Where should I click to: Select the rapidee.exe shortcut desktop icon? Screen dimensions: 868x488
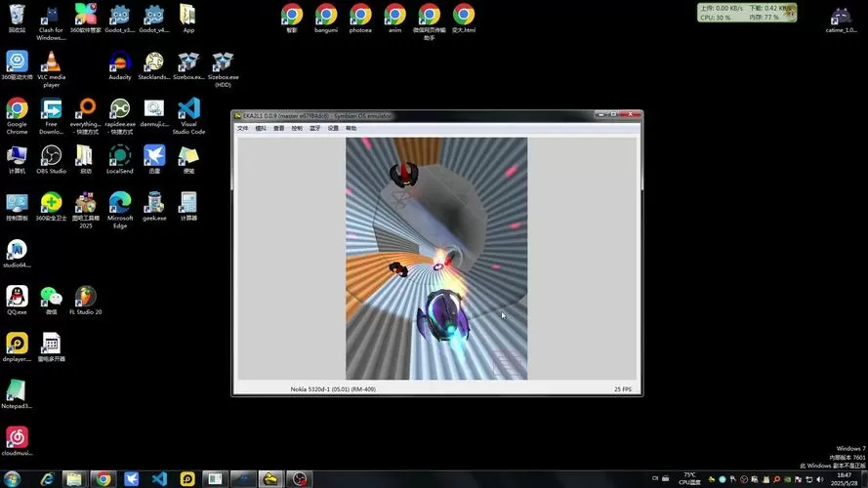119,116
